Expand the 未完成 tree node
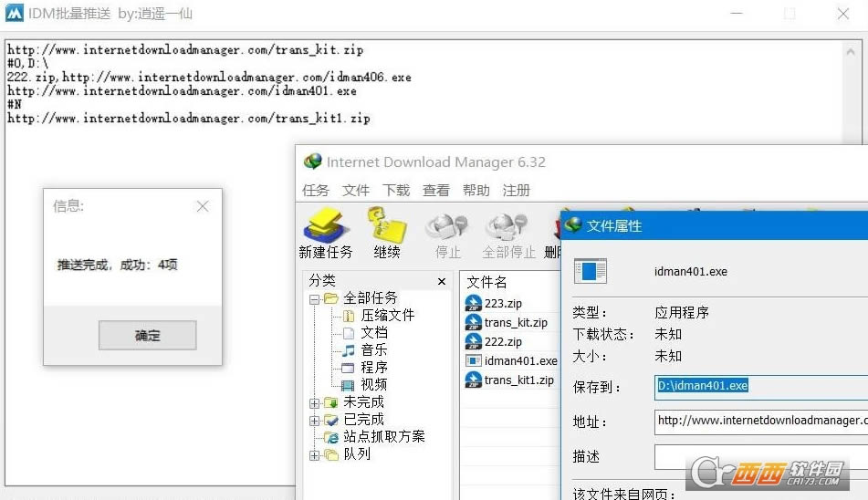The height and width of the screenshot is (500, 868). pos(314,403)
